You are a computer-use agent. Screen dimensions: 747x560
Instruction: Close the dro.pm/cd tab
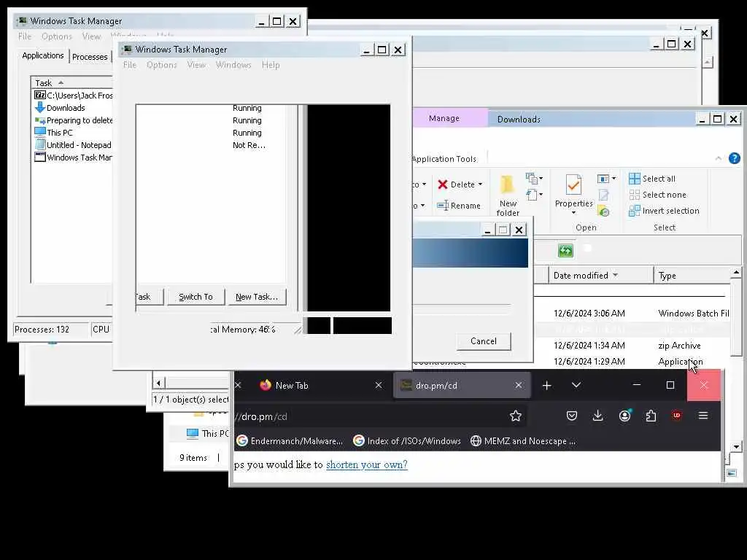point(519,385)
